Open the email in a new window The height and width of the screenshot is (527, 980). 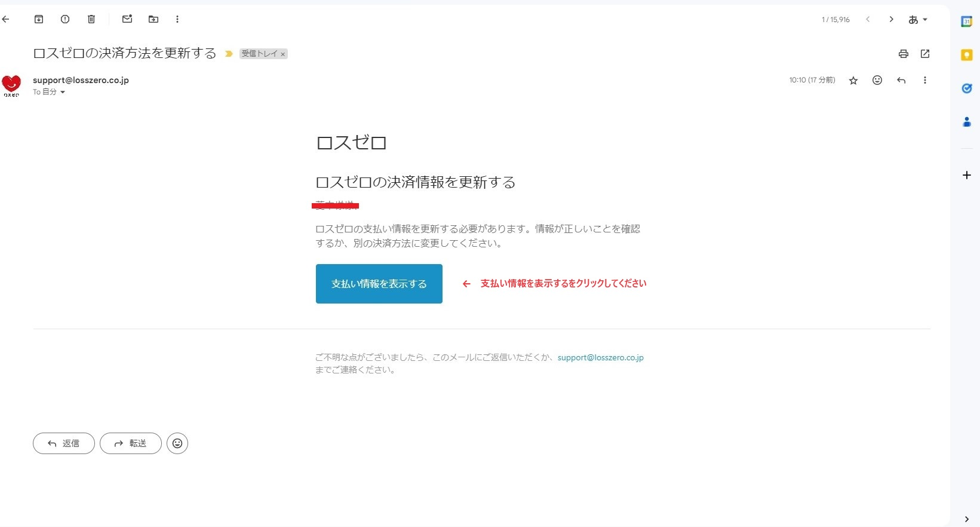point(925,54)
